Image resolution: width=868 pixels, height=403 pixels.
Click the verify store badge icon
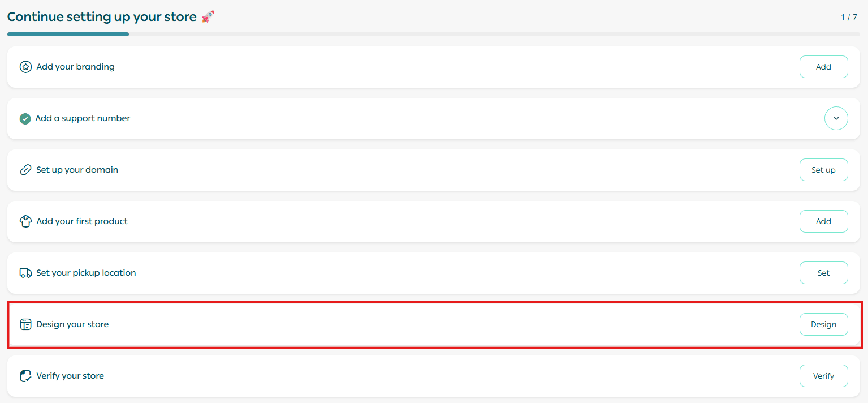pos(25,376)
